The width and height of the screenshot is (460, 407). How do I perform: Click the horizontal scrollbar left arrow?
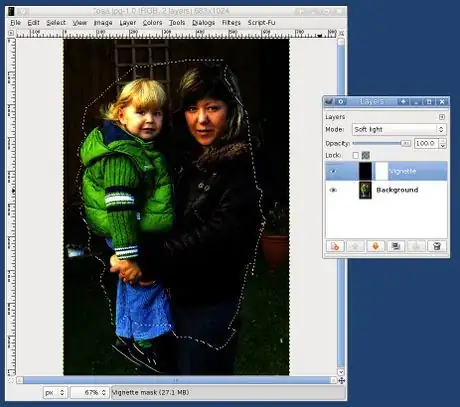[20, 380]
